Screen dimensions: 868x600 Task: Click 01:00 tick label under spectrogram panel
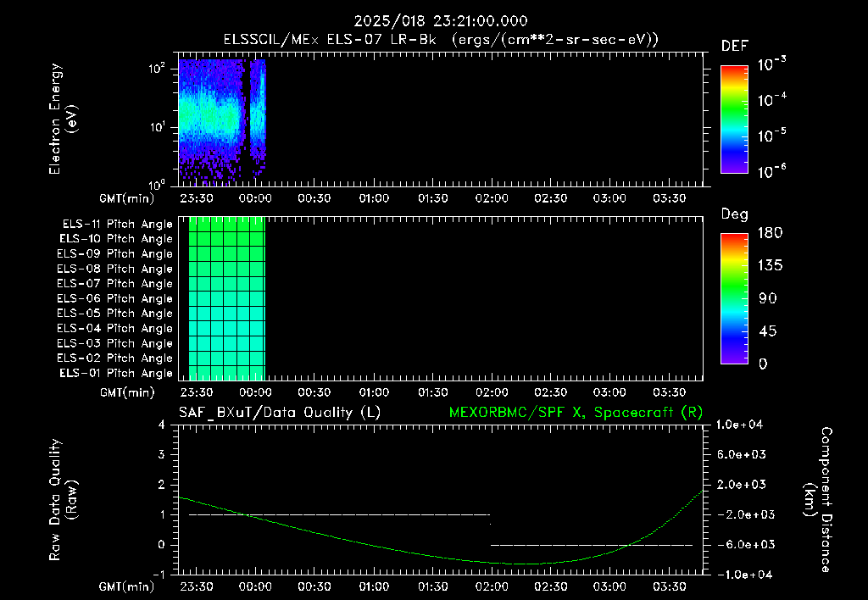pos(374,198)
